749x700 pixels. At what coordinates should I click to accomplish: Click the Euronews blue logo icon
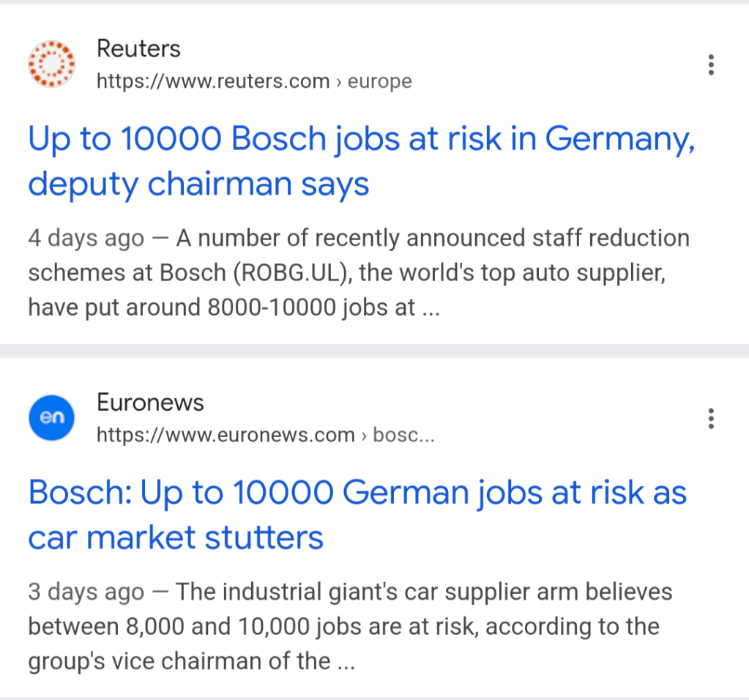coord(51,418)
